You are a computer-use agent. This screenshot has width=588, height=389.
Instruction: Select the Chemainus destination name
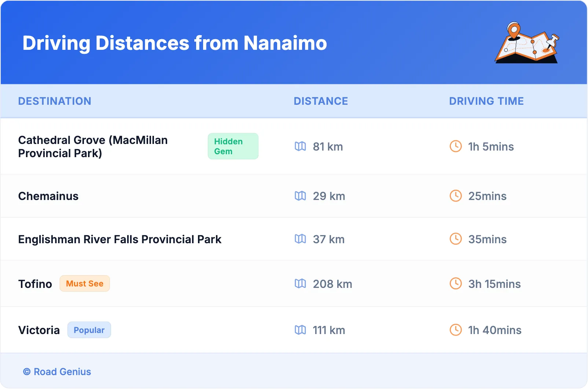pyautogui.click(x=48, y=196)
